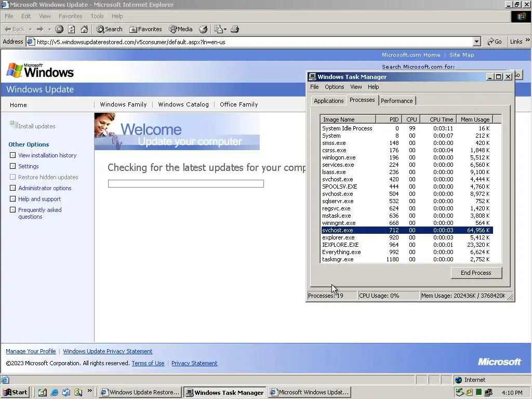The height and width of the screenshot is (399, 532).
Task: Select the Everything.exe process row
Action: 407,252
